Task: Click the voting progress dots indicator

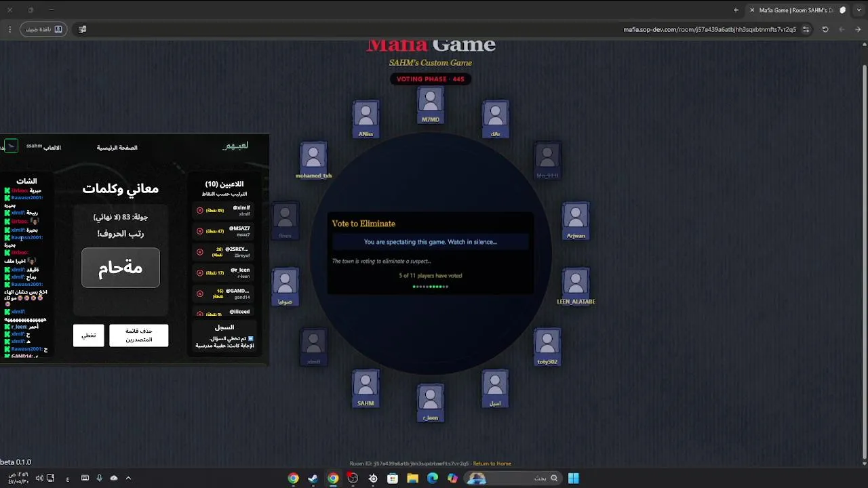Action: [x=431, y=287]
